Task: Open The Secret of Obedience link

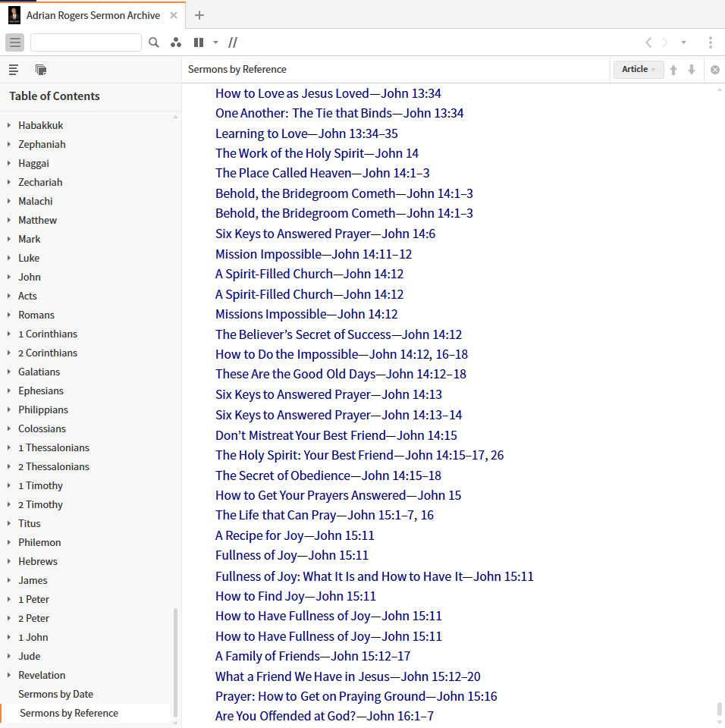Action: coord(328,476)
